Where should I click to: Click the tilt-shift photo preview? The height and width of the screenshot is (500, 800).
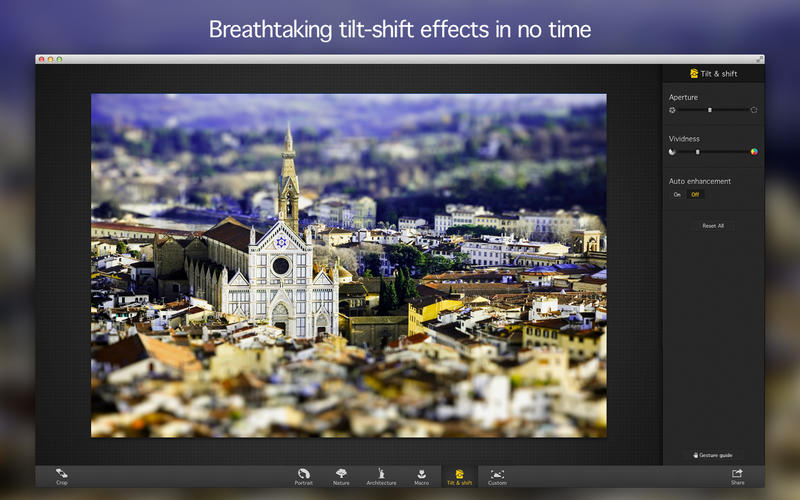349,265
